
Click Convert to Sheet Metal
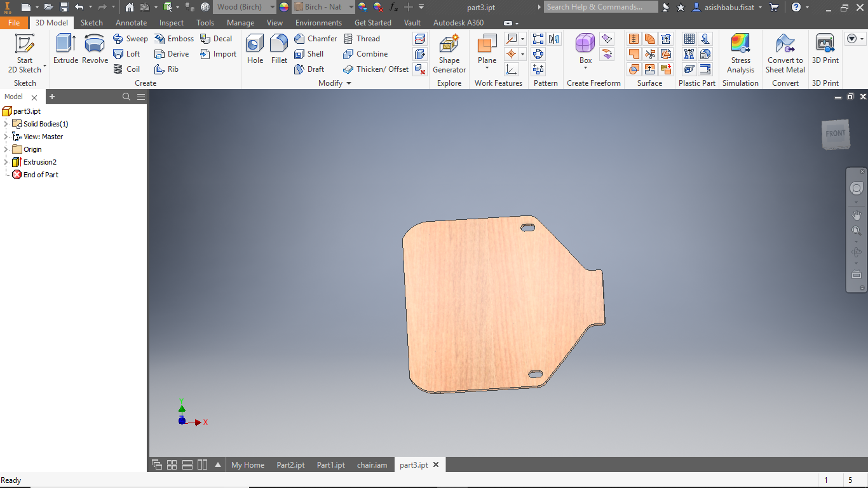pyautogui.click(x=785, y=53)
